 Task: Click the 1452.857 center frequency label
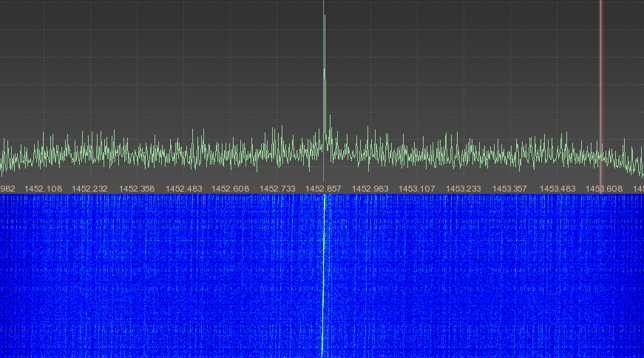pos(323,189)
